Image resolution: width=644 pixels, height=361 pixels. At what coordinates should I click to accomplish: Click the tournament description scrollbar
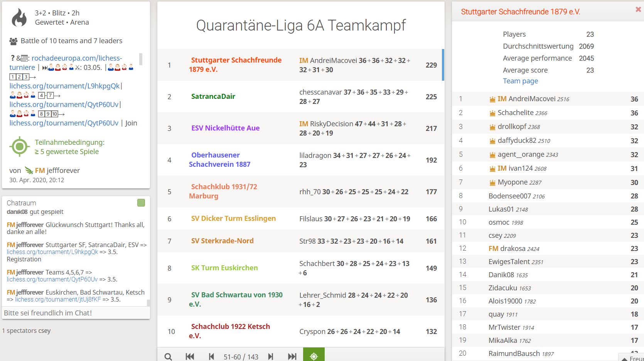141,59
